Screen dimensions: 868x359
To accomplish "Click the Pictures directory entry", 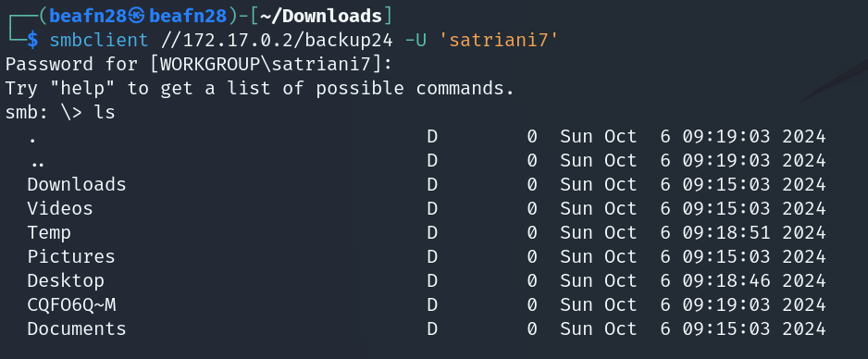I will tap(71, 256).
